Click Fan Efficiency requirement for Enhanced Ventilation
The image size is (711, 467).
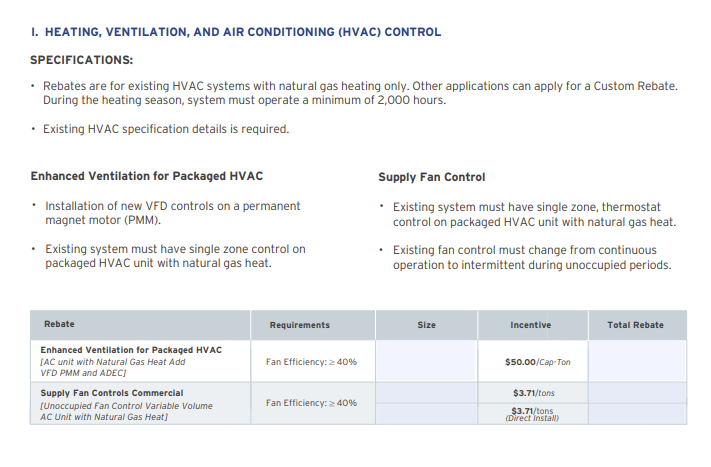[x=311, y=362]
